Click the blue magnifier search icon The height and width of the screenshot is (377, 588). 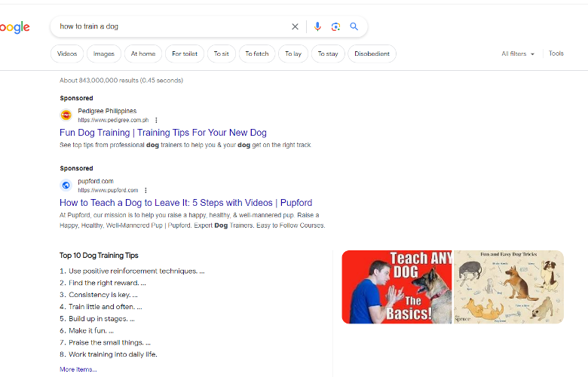click(x=354, y=26)
